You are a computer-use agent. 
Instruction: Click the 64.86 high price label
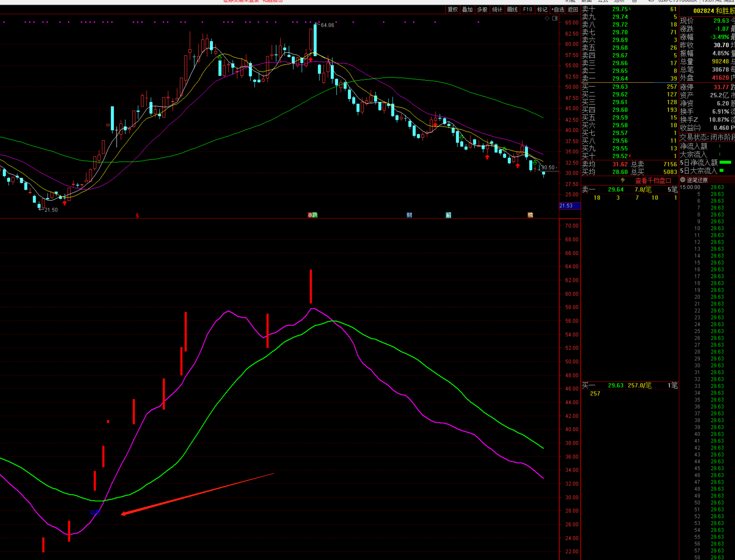point(327,25)
